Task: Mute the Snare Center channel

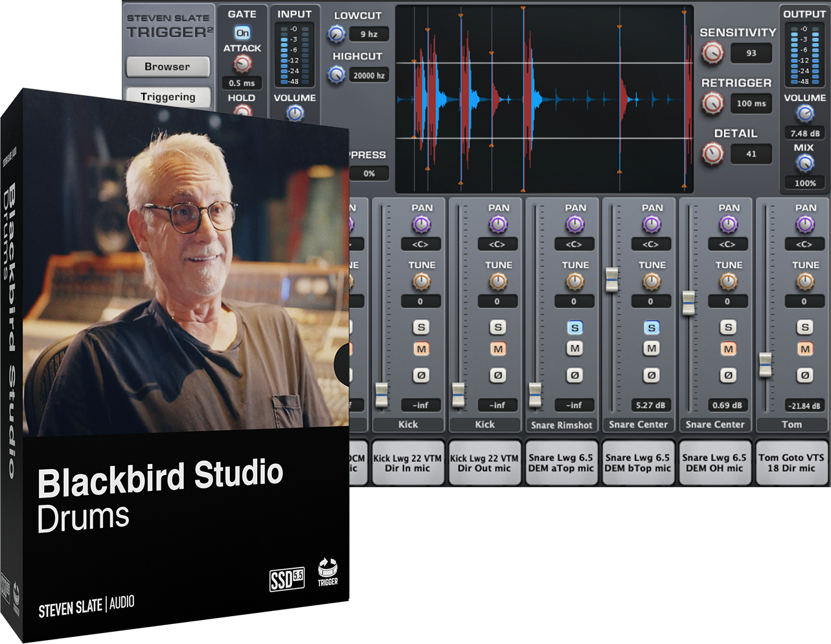Action: click(650, 349)
